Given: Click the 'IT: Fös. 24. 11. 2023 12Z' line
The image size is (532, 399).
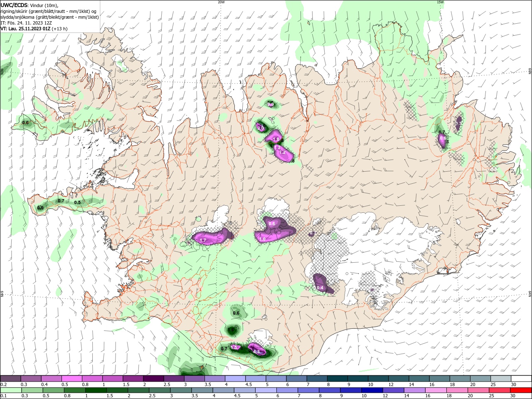Looking at the screenshot, I should pyautogui.click(x=26, y=23).
